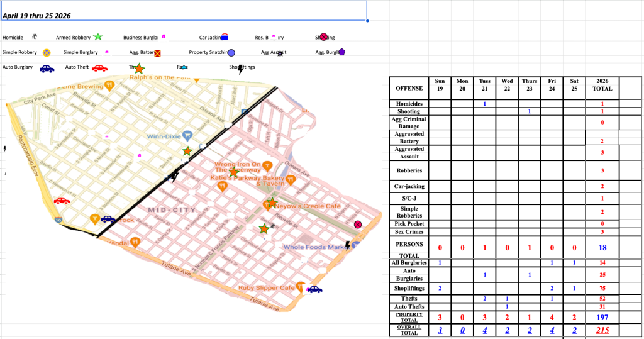The width and height of the screenshot is (644, 339).
Task: Click the blue car beside Ruby Slipper Cafe
Action: click(x=314, y=289)
